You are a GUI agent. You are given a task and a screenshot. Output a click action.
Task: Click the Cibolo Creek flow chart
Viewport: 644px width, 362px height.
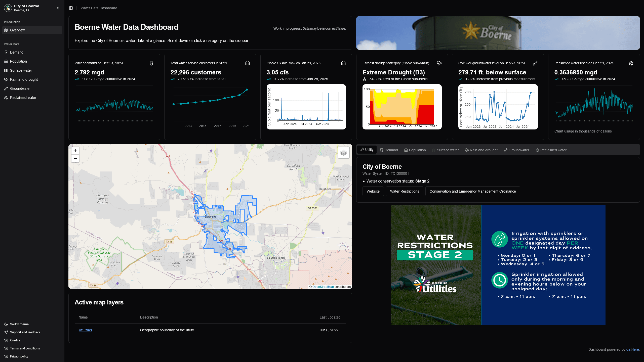306,107
